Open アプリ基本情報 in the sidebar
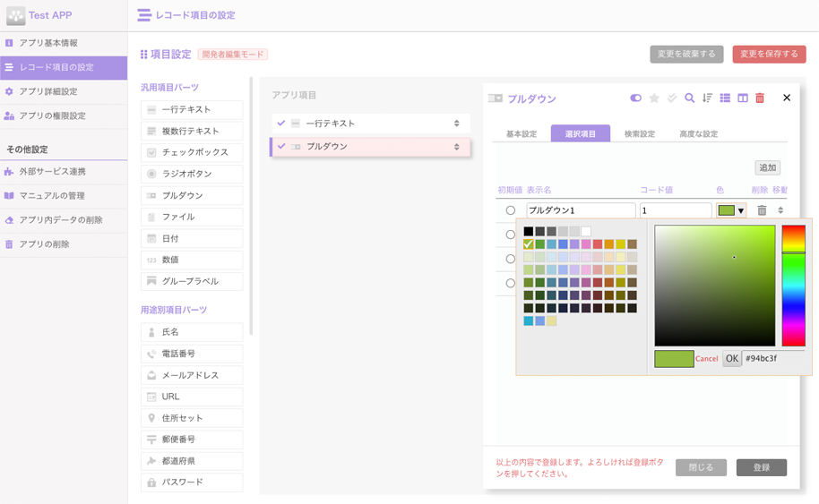 point(64,43)
